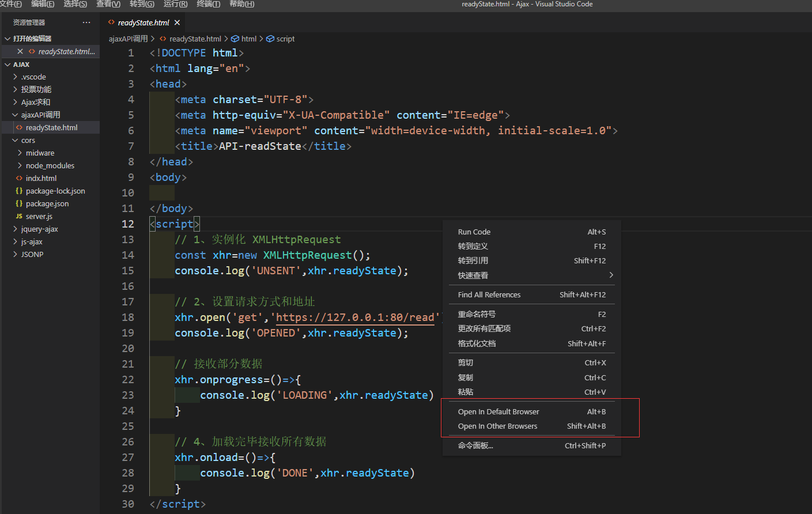Place cursor on xhr.onload line

click(225, 458)
